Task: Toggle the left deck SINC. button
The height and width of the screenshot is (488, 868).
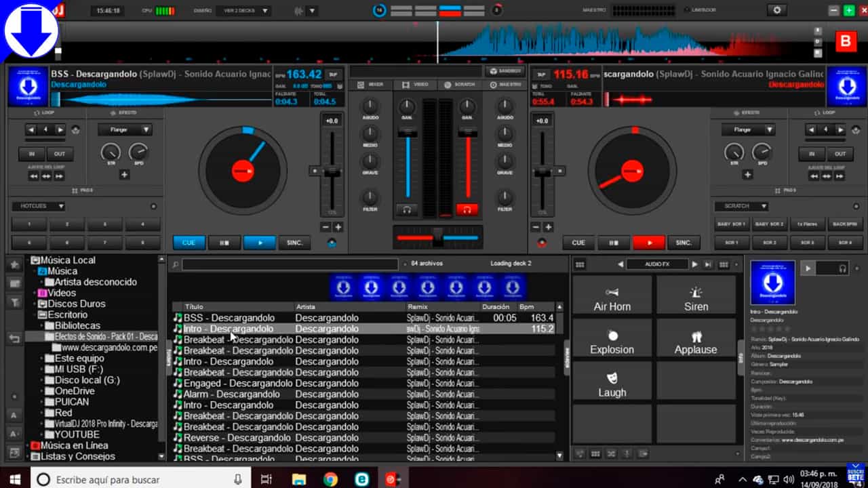Action: pyautogui.click(x=294, y=243)
